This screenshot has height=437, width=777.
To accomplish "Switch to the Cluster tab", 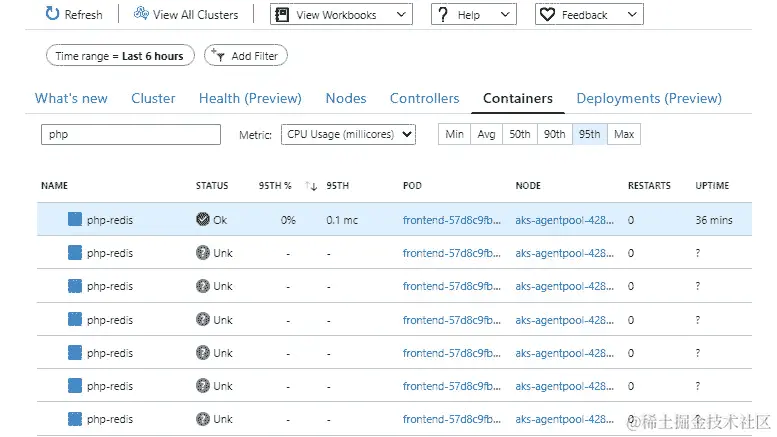I will point(153,98).
